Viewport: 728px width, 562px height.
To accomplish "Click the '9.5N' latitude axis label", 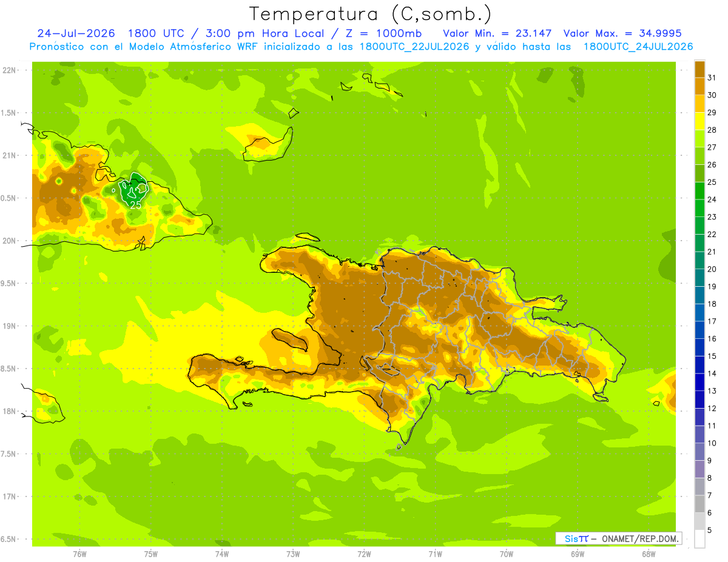I will (x=8, y=283).
